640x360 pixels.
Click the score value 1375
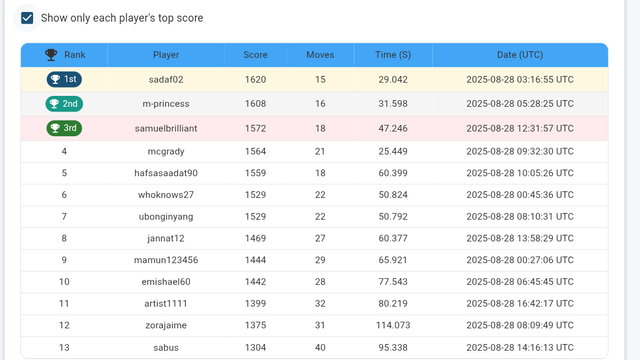[x=256, y=325]
